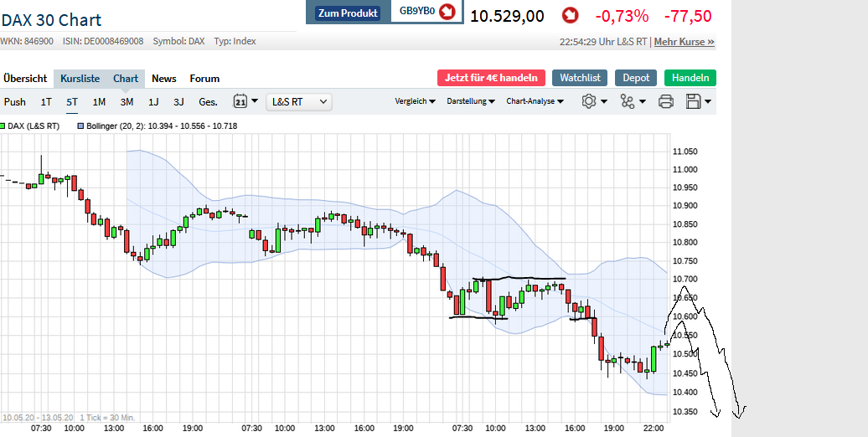Click the green DAX (L&S RT) legend marker
The height and width of the screenshot is (437, 868).
[3, 126]
